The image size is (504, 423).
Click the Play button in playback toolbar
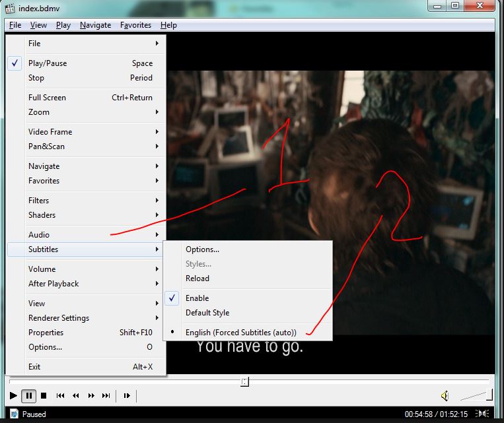(x=13, y=396)
